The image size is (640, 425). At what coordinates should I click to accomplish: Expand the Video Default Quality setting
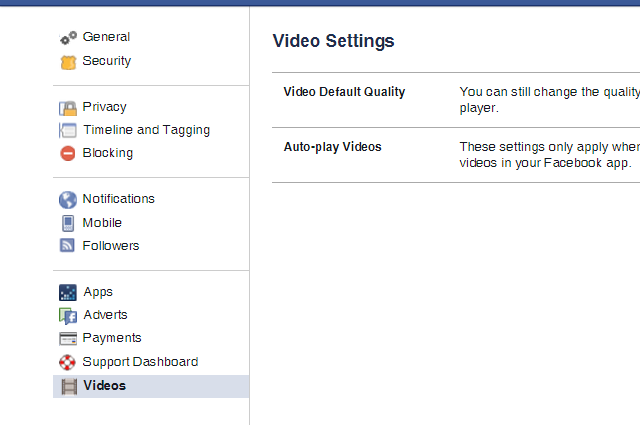point(344,92)
